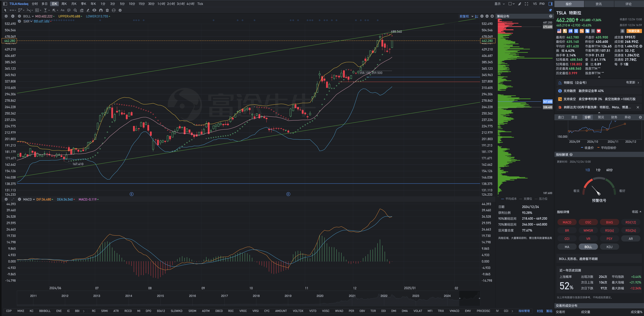Switch to 周K weekly chart
The width and height of the screenshot is (644, 316).
point(64,4)
